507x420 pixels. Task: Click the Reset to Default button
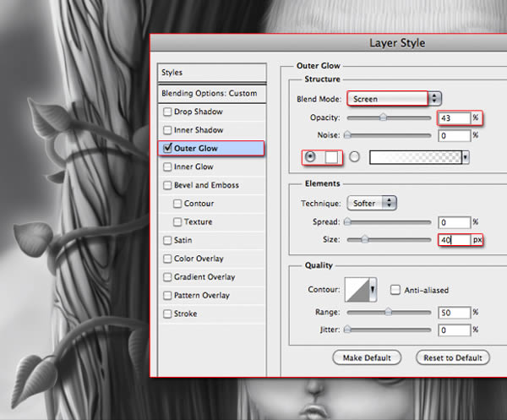click(453, 357)
